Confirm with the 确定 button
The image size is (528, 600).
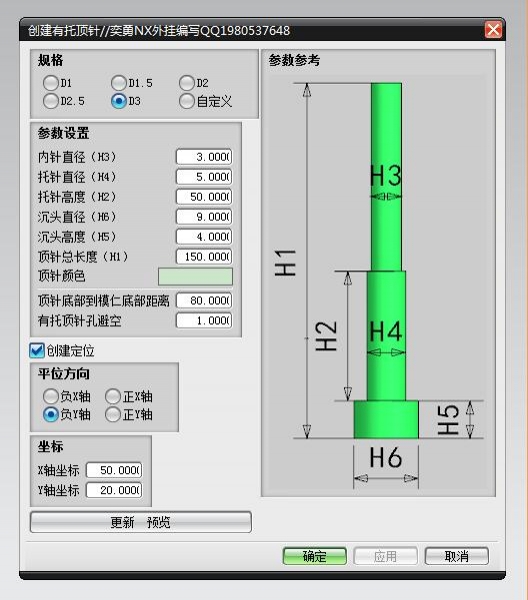click(x=315, y=556)
